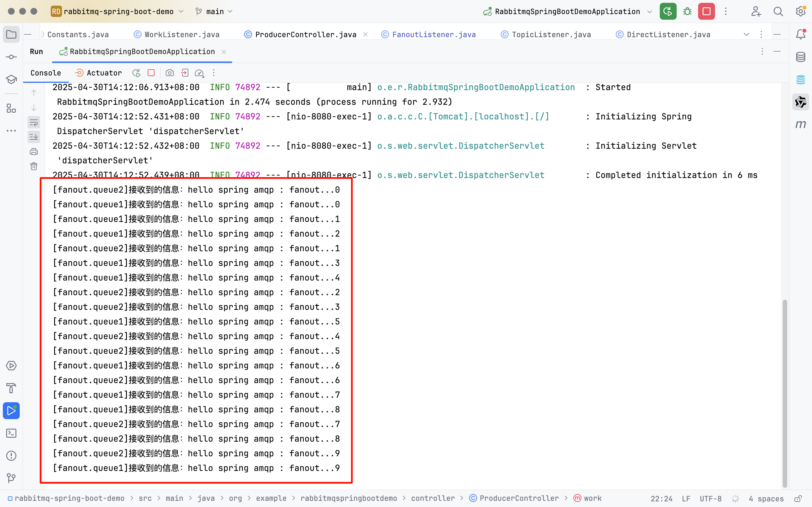Toggle read-only lock in status bar

798,498
